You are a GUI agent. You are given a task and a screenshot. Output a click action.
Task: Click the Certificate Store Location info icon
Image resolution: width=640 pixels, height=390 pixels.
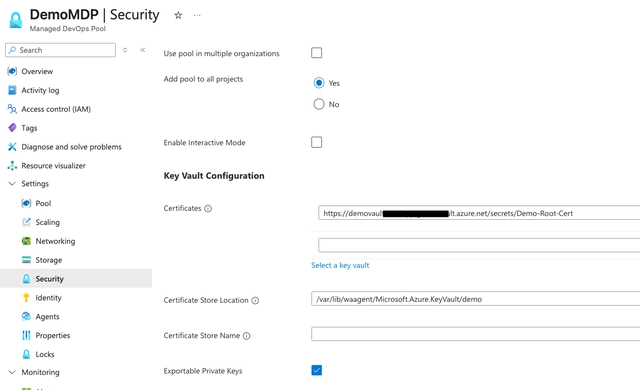pos(255,301)
